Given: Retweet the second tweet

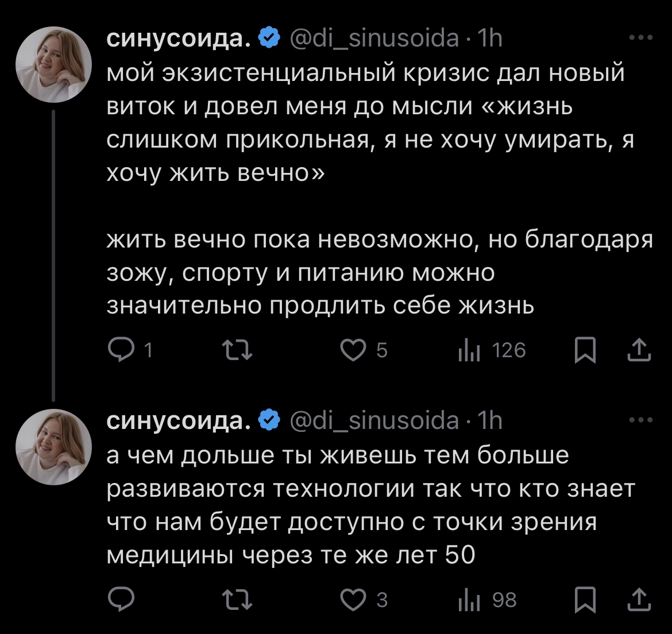Looking at the screenshot, I should point(237,600).
